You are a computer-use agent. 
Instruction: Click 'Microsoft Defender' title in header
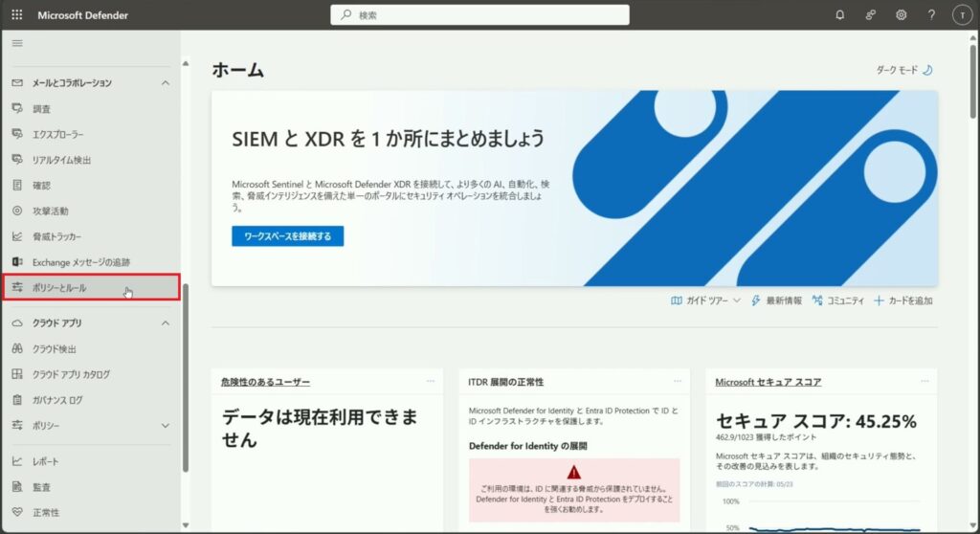(x=82, y=15)
